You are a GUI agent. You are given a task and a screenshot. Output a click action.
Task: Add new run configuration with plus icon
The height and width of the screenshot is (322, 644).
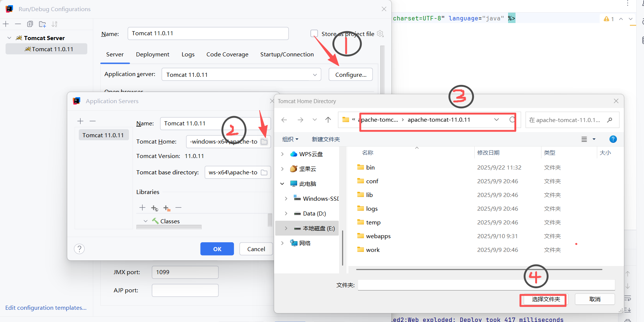[6, 24]
